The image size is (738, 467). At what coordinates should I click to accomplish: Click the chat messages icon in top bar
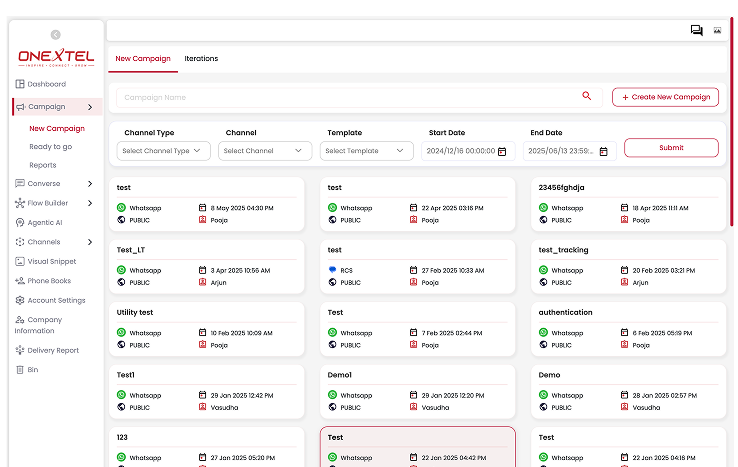point(696,30)
